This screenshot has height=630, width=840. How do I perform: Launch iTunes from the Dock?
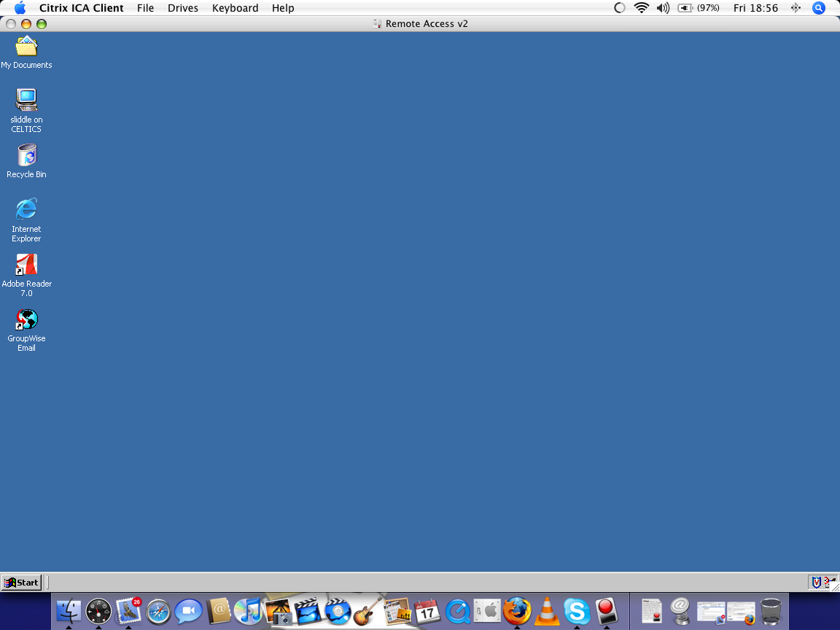(248, 611)
